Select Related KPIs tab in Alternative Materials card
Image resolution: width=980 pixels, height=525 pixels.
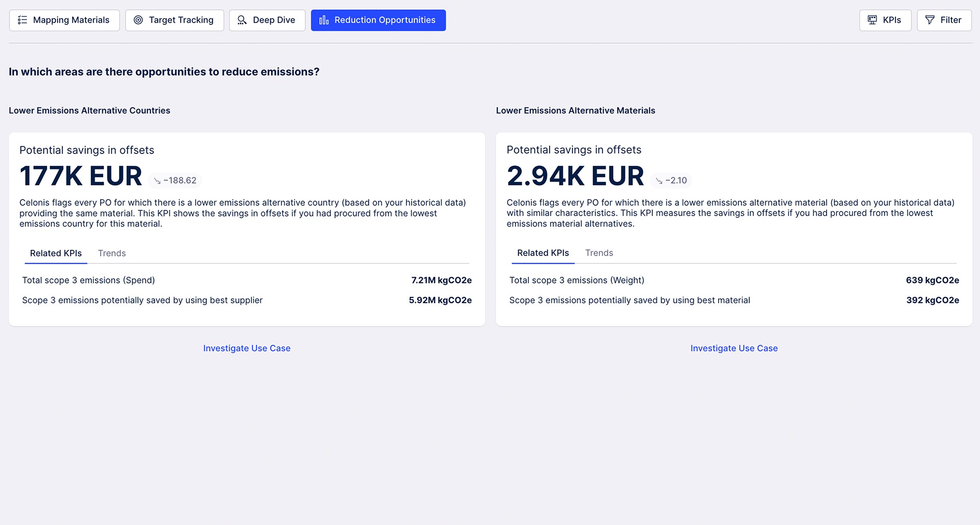click(543, 253)
